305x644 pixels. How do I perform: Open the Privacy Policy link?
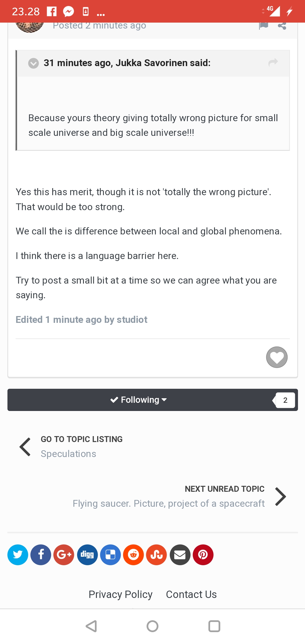pos(121,594)
